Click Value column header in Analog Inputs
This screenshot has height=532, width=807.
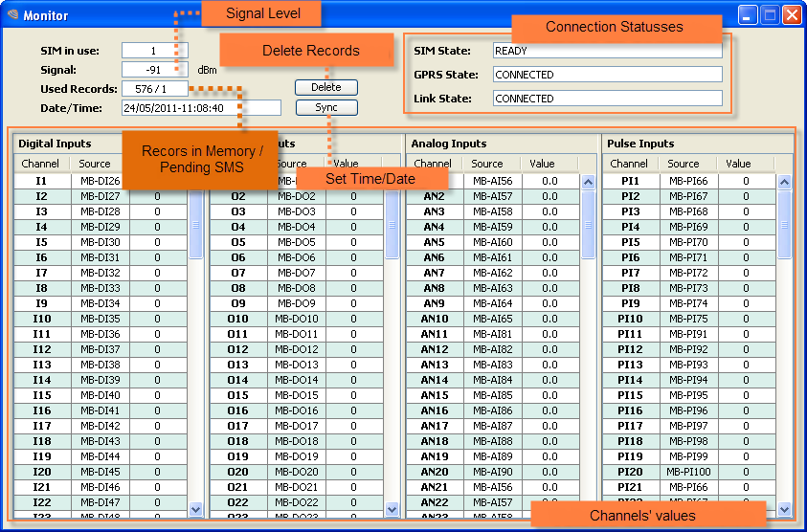542,164
